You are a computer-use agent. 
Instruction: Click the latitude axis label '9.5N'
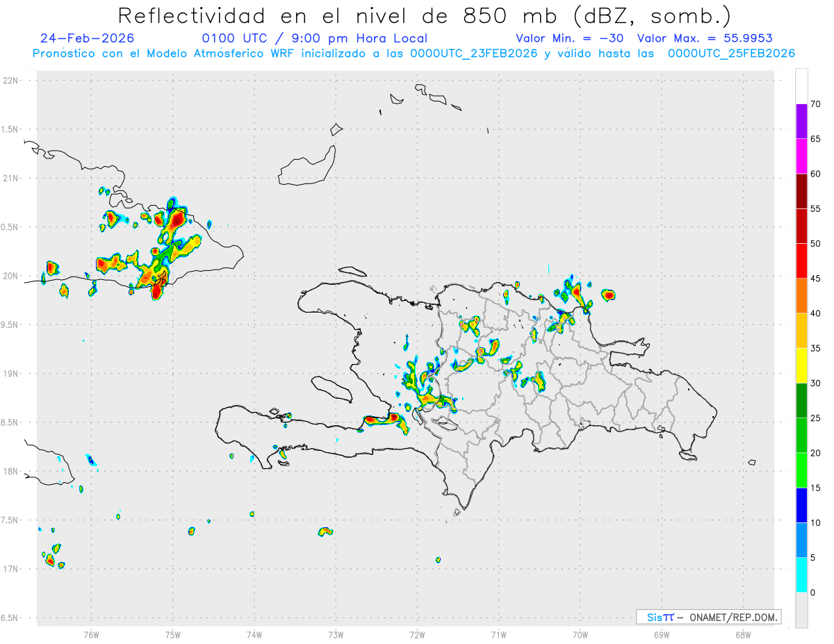pyautogui.click(x=9, y=324)
